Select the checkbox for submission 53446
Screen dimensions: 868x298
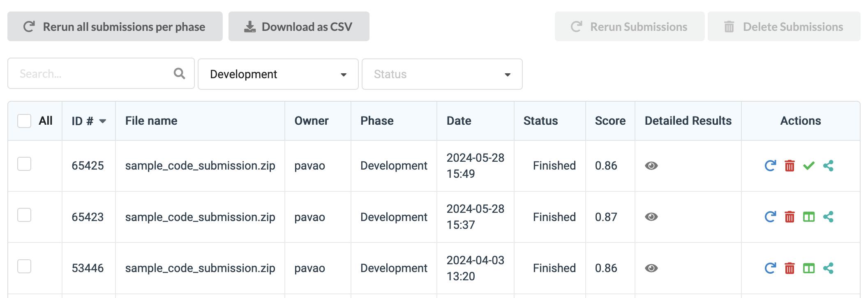pyautogui.click(x=24, y=266)
